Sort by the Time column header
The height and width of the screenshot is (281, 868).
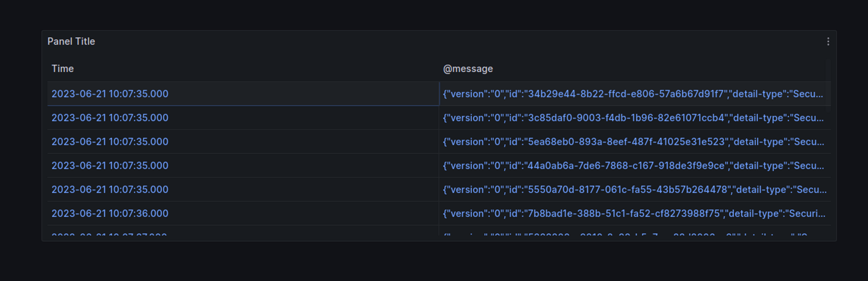tap(62, 69)
